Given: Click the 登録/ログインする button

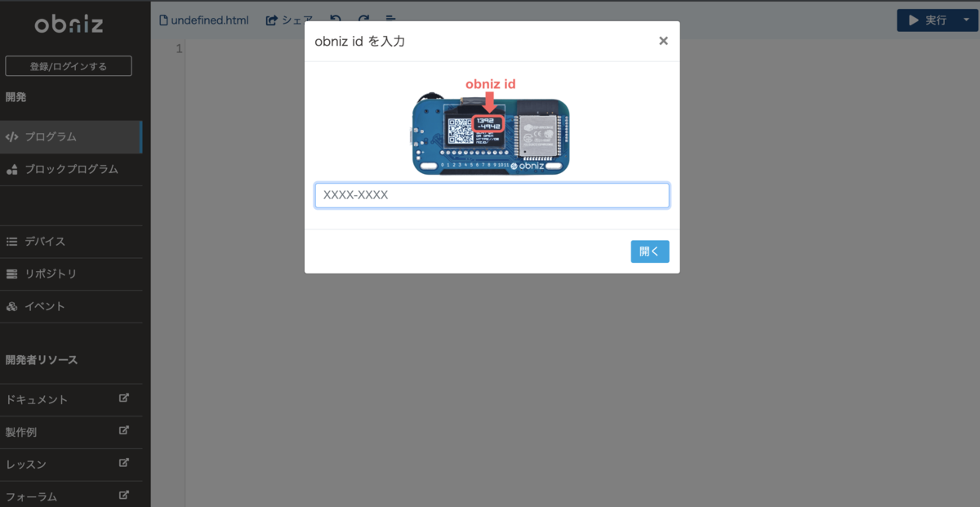Looking at the screenshot, I should click(x=69, y=66).
